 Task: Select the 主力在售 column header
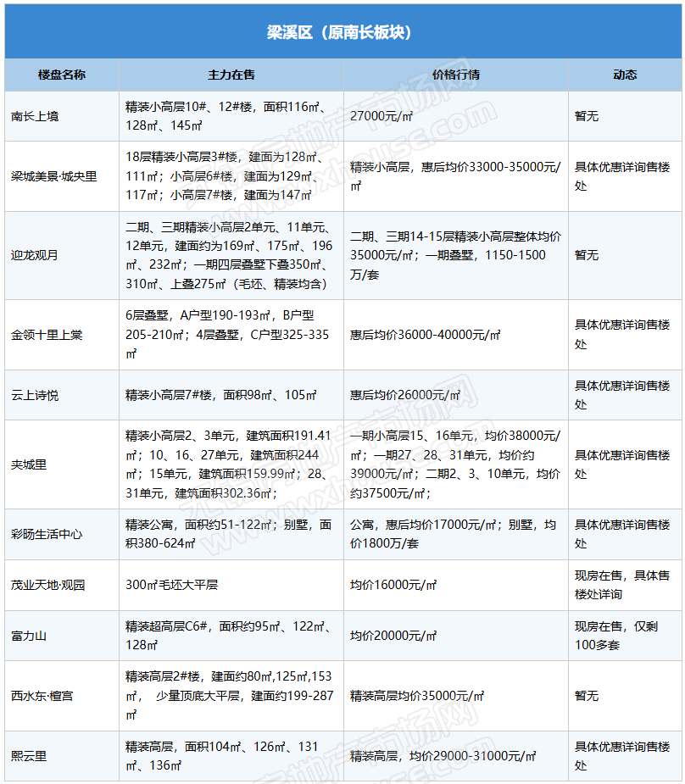(x=231, y=75)
